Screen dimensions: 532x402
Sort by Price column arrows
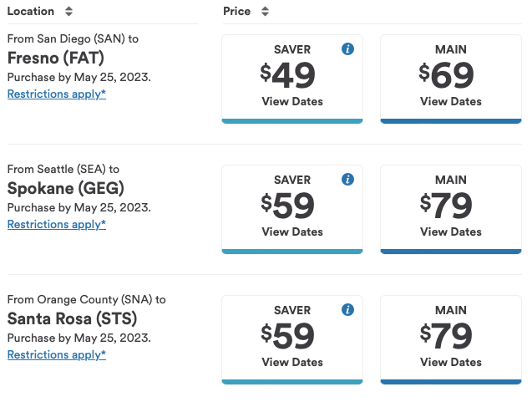[x=265, y=12]
